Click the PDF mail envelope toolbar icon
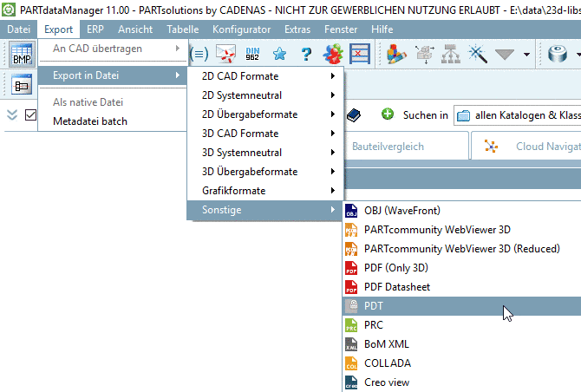 click(x=225, y=54)
